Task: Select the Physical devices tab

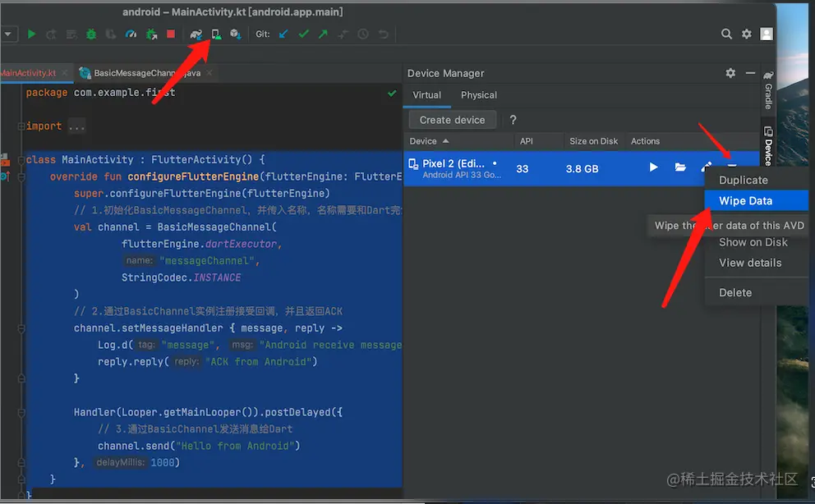Action: tap(479, 95)
